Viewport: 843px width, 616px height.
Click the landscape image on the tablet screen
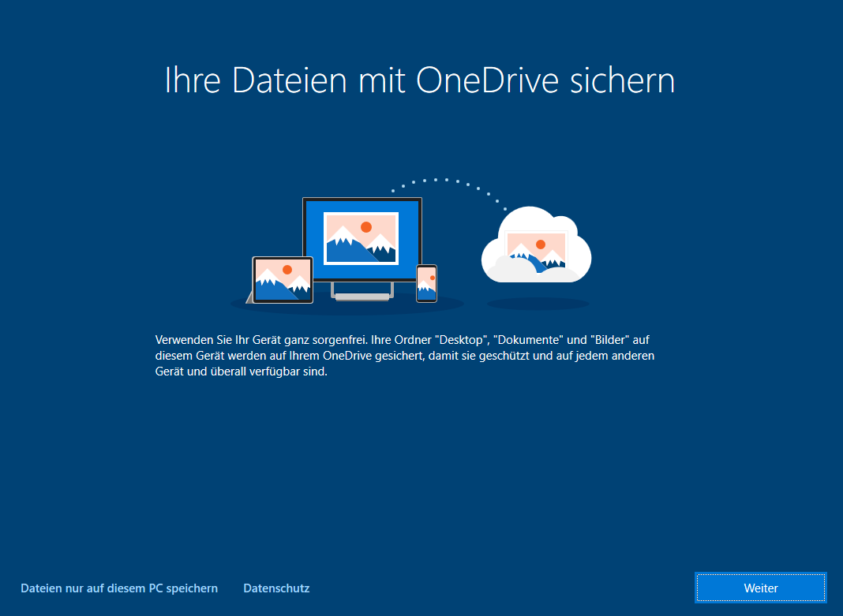pos(282,278)
